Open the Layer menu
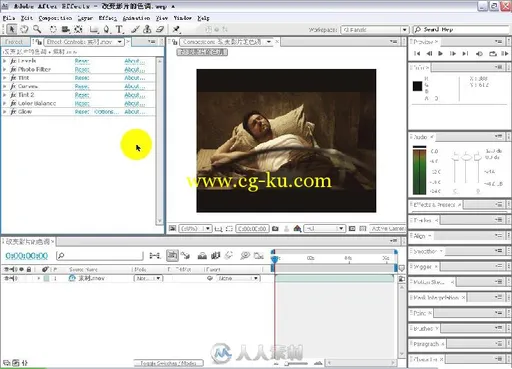This screenshot has height=369, width=512. (x=85, y=18)
